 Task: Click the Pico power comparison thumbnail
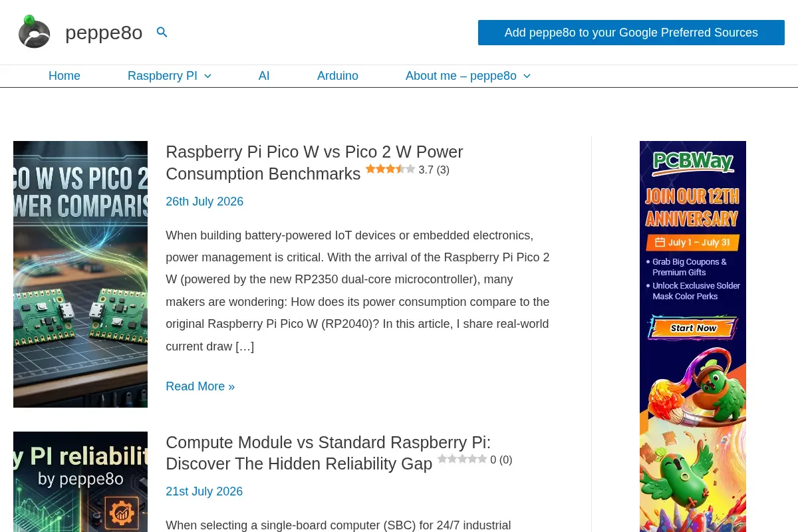[x=80, y=274]
